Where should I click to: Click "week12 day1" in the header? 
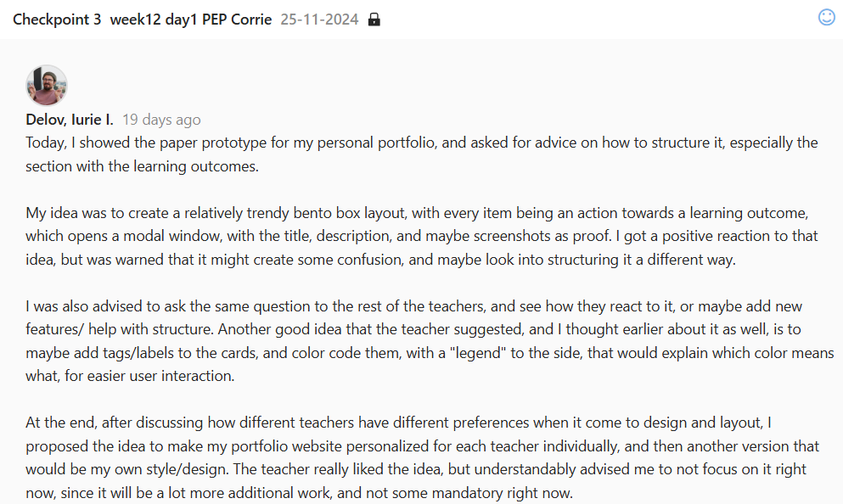(x=142, y=19)
